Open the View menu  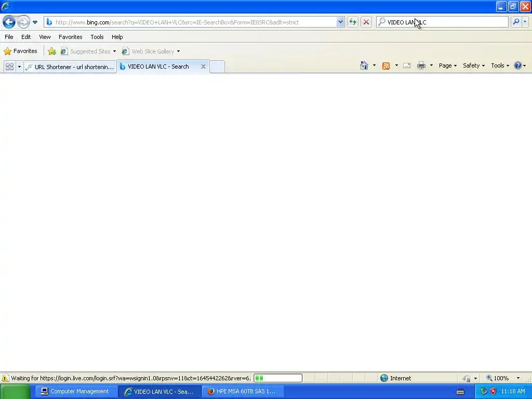click(45, 37)
